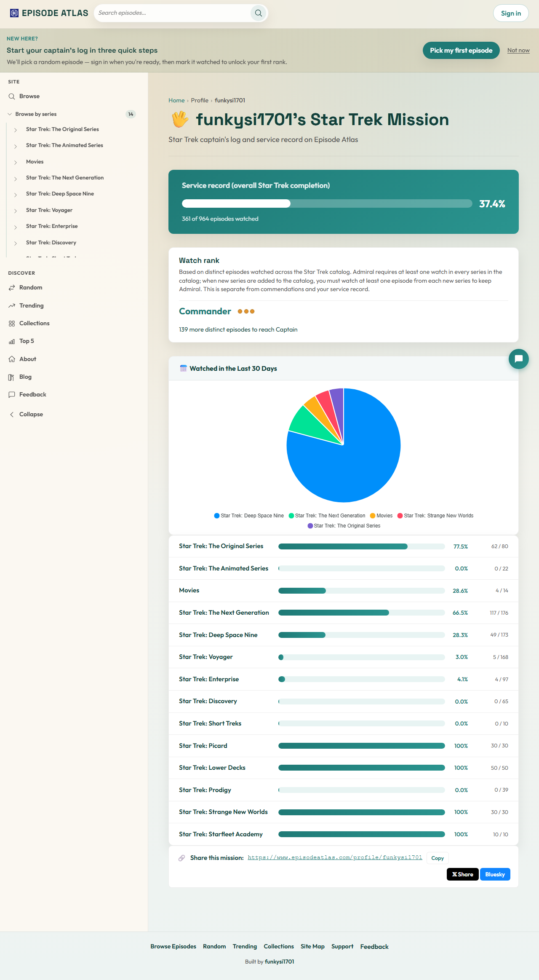Dismiss banner with Not now link
539x980 pixels.
pos(518,51)
